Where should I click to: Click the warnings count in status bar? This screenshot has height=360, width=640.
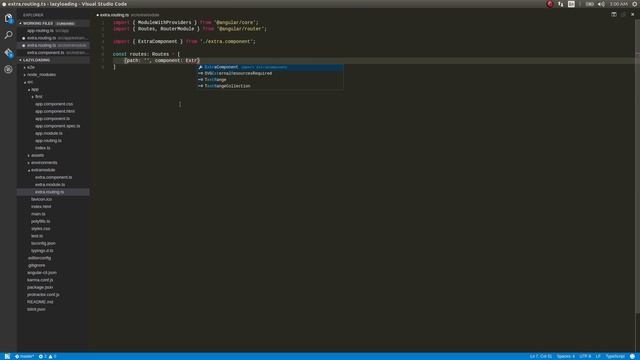53,356
